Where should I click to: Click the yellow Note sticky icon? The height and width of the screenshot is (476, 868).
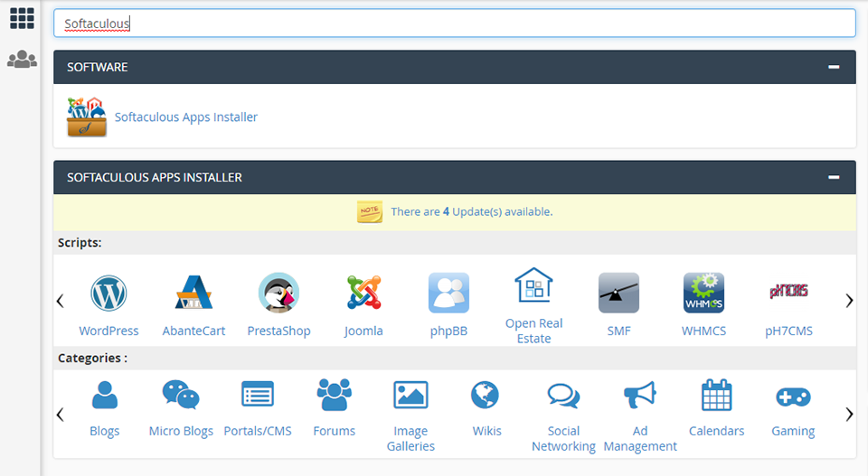(370, 211)
